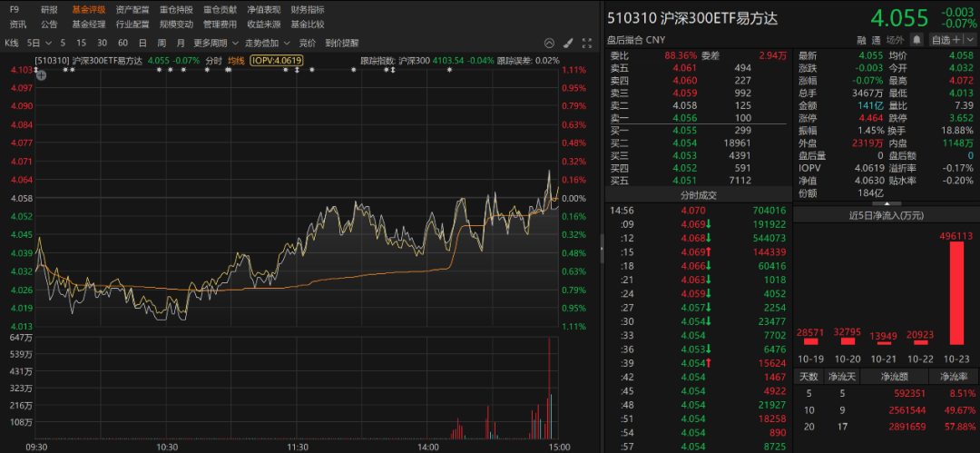Open the 管理费用 management fee tab

coord(220,25)
